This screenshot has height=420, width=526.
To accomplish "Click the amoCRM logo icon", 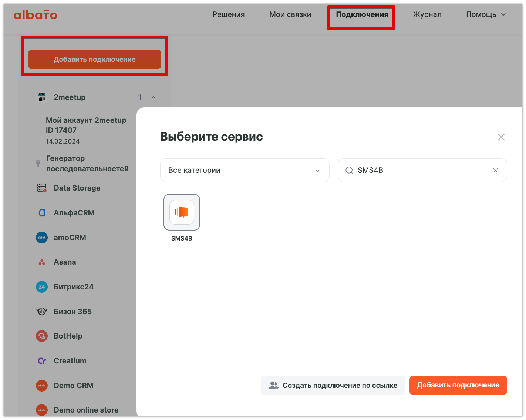I will pos(42,238).
